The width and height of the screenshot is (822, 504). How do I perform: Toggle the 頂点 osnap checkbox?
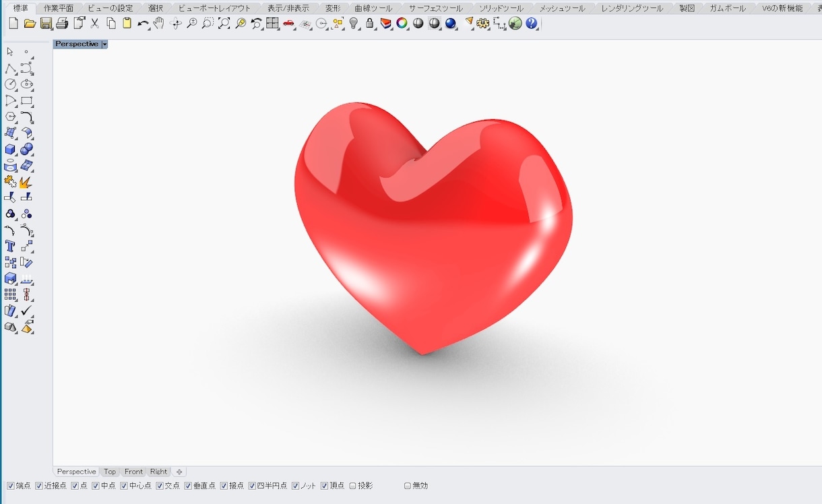click(x=324, y=486)
